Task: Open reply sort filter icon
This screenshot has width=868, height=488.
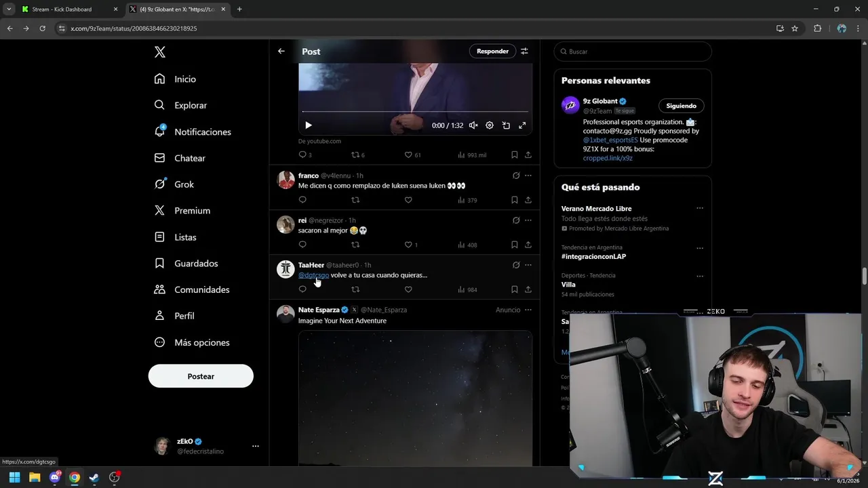Action: (x=524, y=51)
